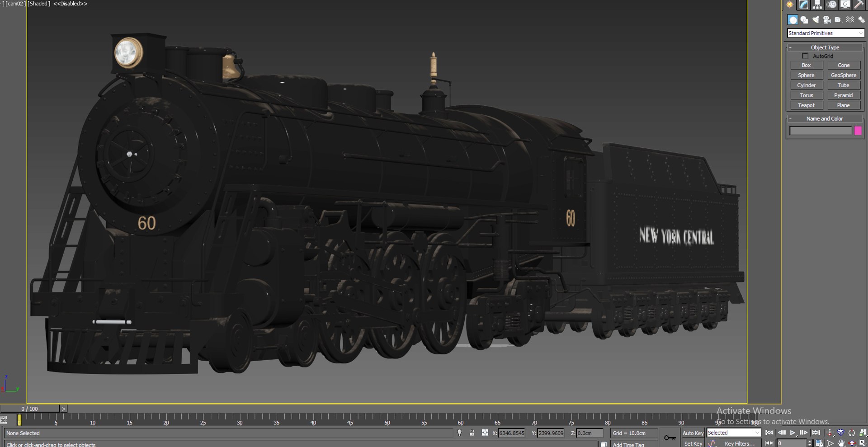This screenshot has height=447, width=868.
Task: Toggle the selection lock padlock icon
Action: point(472,433)
